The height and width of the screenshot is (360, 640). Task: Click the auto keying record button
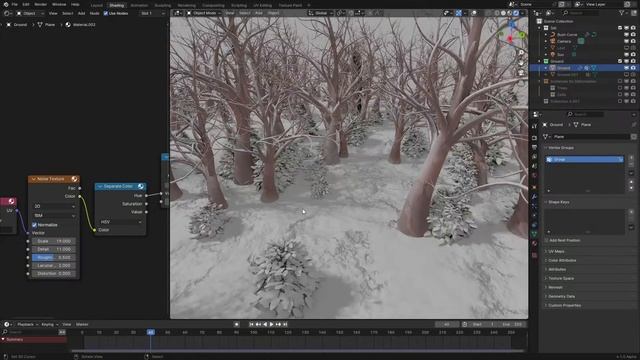point(236,324)
